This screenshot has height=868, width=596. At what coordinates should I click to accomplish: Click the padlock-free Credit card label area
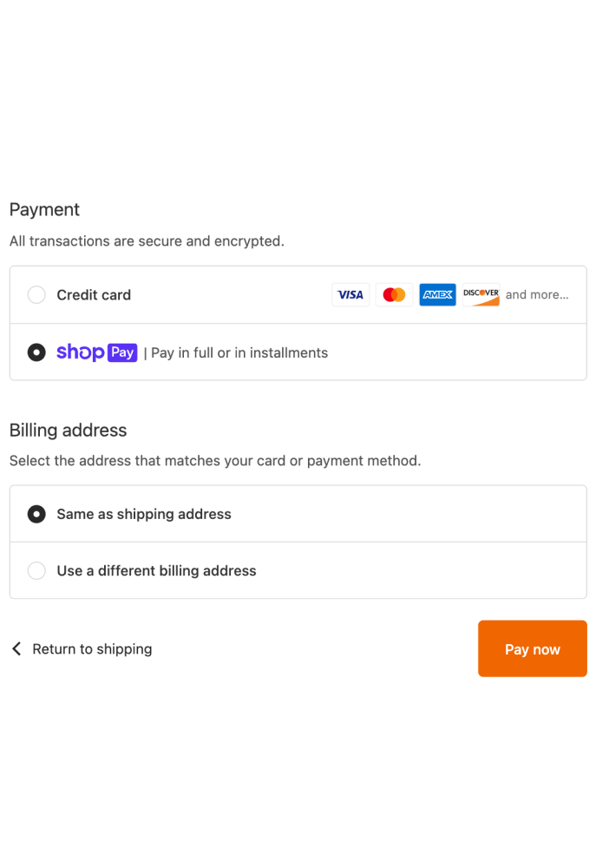[x=94, y=294]
